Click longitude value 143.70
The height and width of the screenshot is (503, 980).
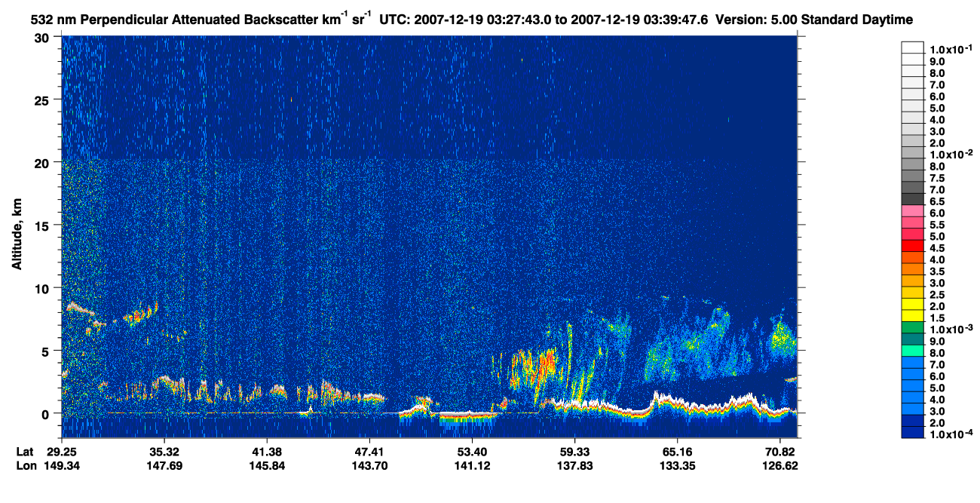369,465
